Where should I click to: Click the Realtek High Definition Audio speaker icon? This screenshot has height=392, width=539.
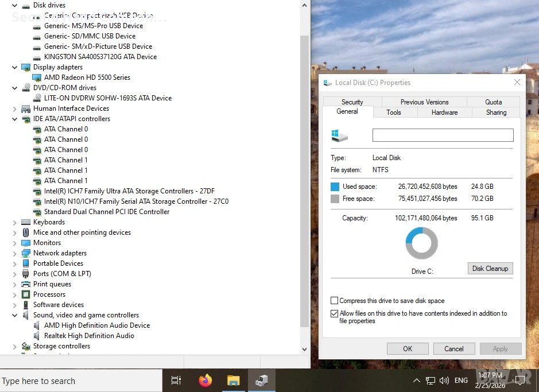tap(37, 336)
